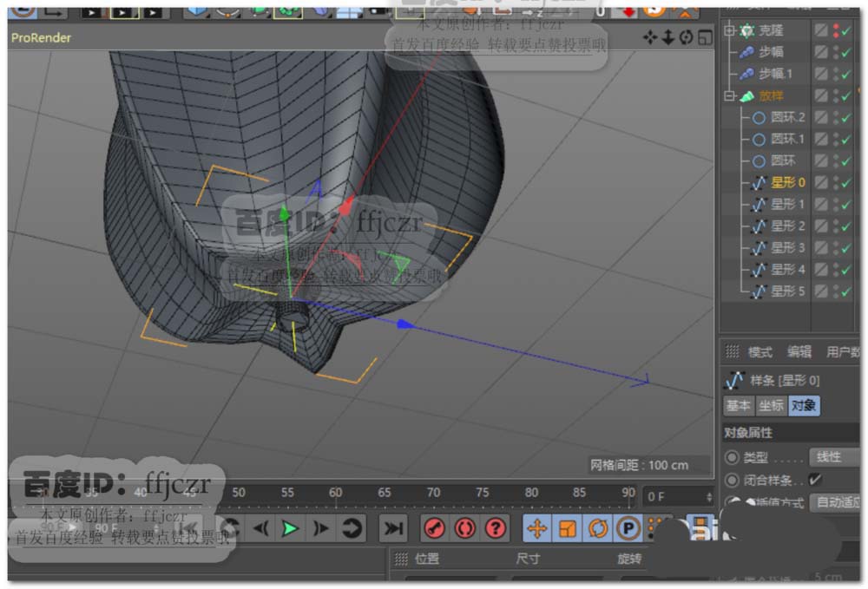This screenshot has width=868, height=589.
Task: Jump to the end of the timeline
Action: coord(392,529)
